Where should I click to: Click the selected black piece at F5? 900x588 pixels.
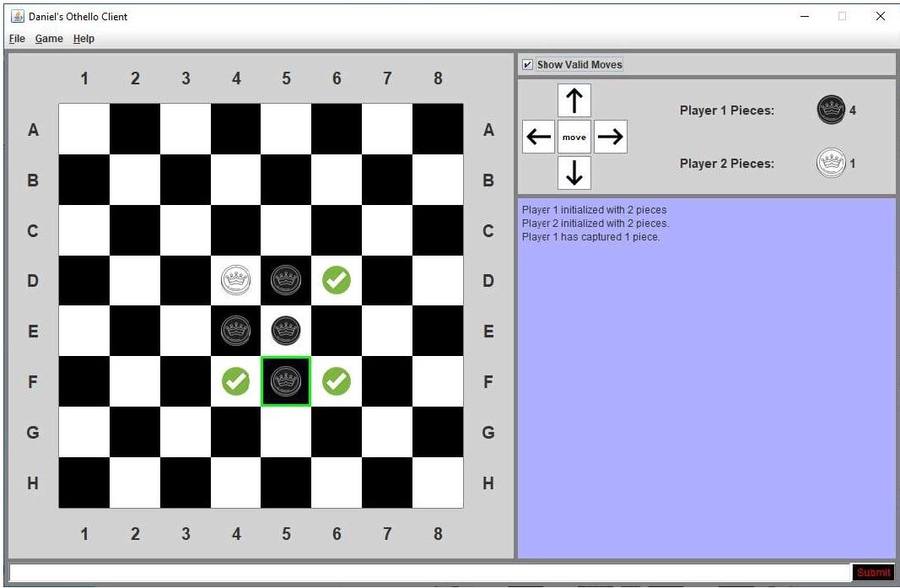point(286,381)
